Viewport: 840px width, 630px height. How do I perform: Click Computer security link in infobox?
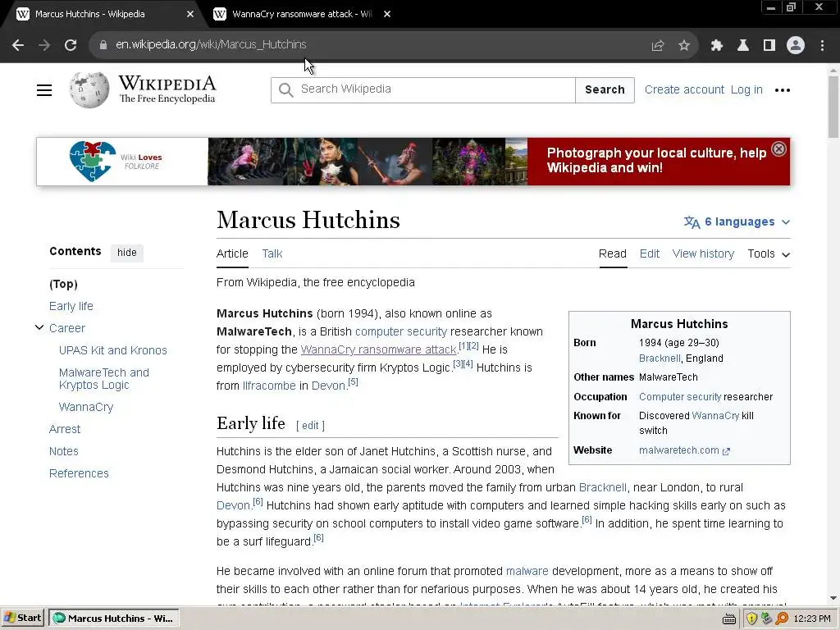(680, 397)
